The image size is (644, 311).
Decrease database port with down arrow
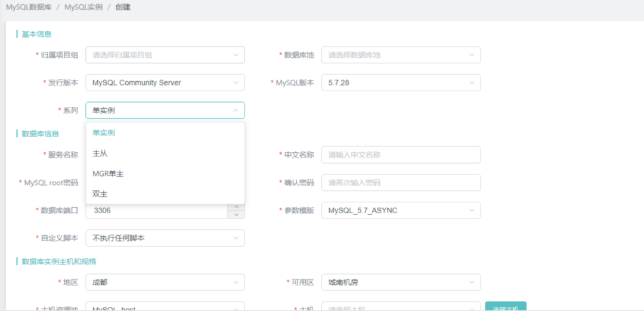coord(236,214)
